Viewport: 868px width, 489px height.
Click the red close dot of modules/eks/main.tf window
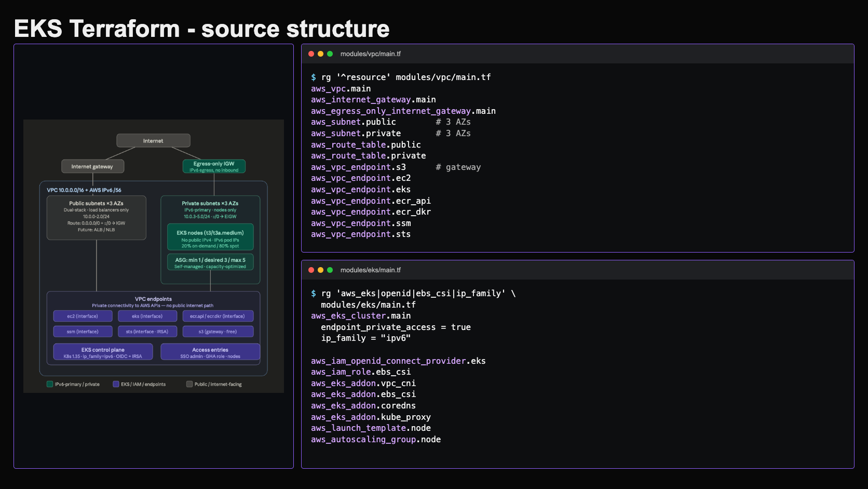pyautogui.click(x=311, y=270)
